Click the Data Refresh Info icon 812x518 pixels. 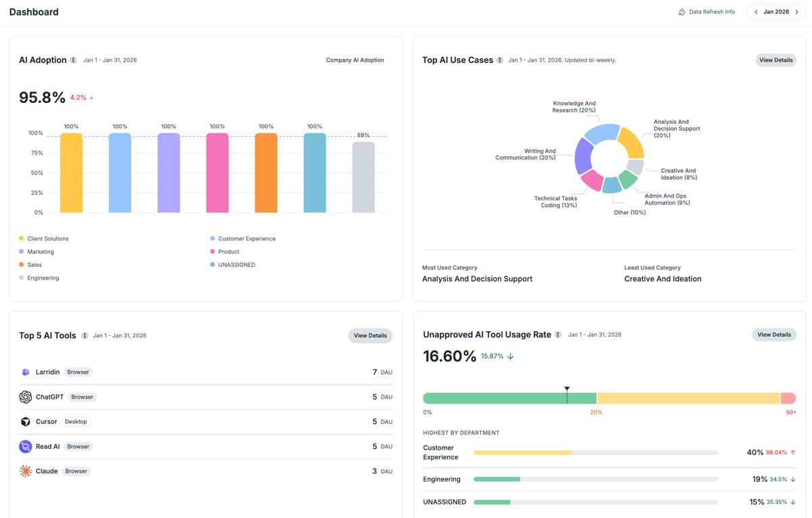point(681,12)
